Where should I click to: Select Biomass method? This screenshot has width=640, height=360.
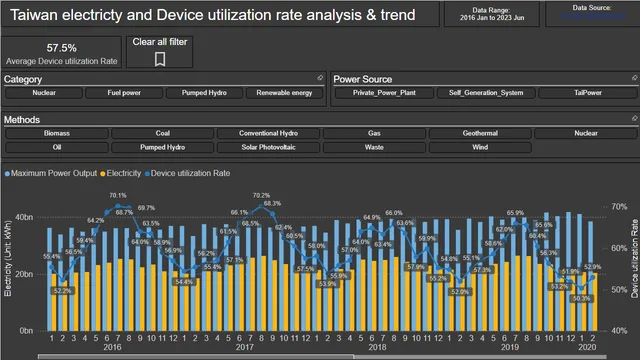pos(57,133)
